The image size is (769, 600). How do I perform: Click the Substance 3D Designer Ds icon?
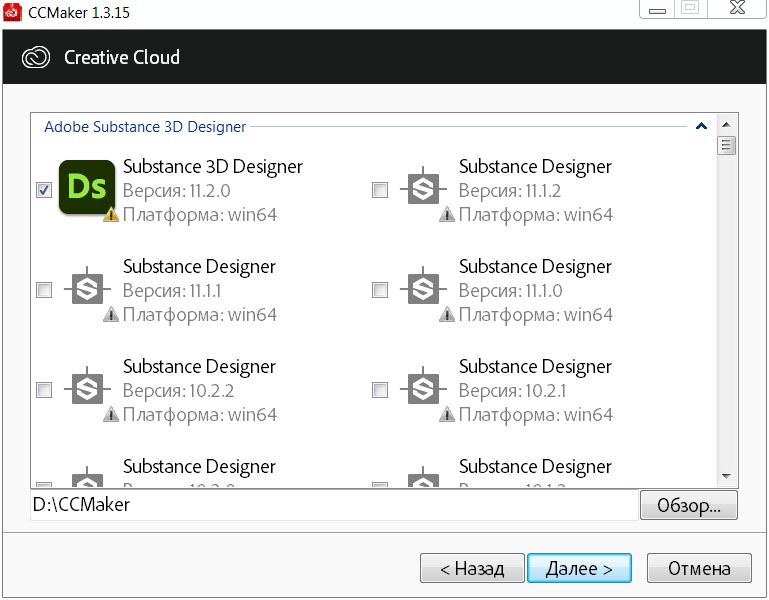(87, 187)
